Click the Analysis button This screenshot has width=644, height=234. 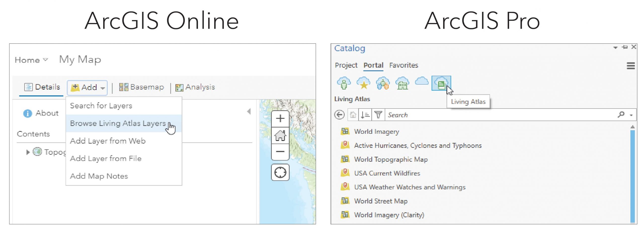[x=195, y=87]
